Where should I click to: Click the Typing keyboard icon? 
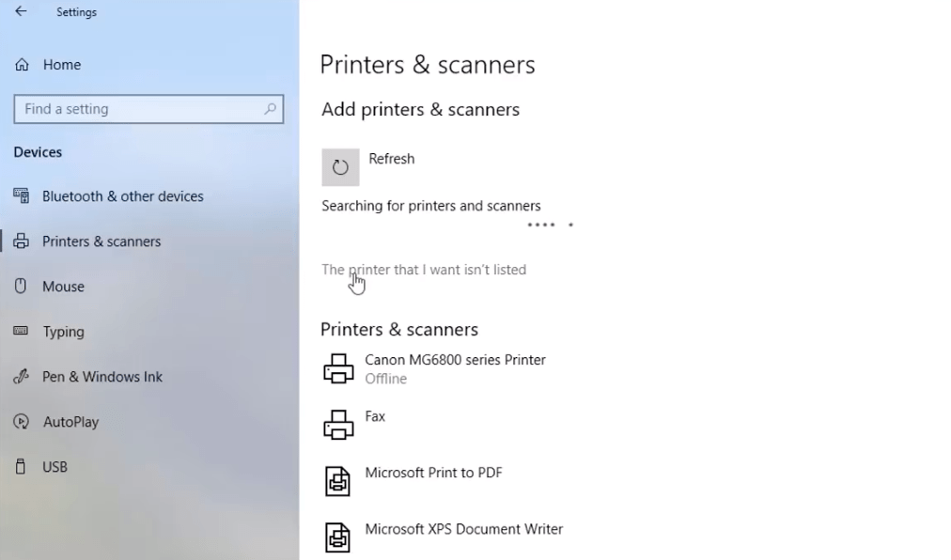pyautogui.click(x=21, y=331)
